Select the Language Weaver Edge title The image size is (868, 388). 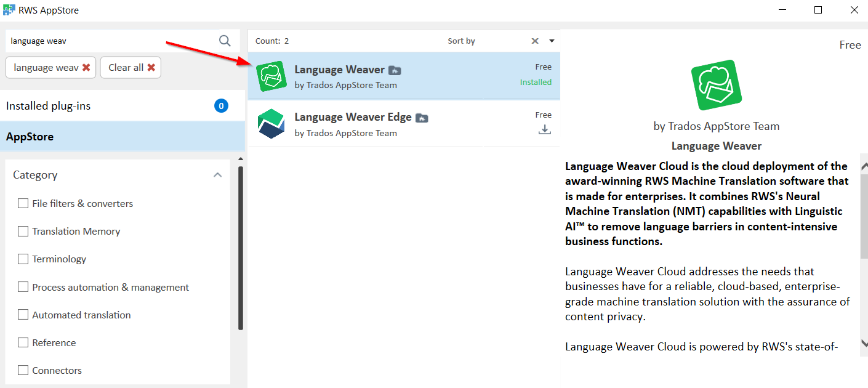tap(353, 117)
